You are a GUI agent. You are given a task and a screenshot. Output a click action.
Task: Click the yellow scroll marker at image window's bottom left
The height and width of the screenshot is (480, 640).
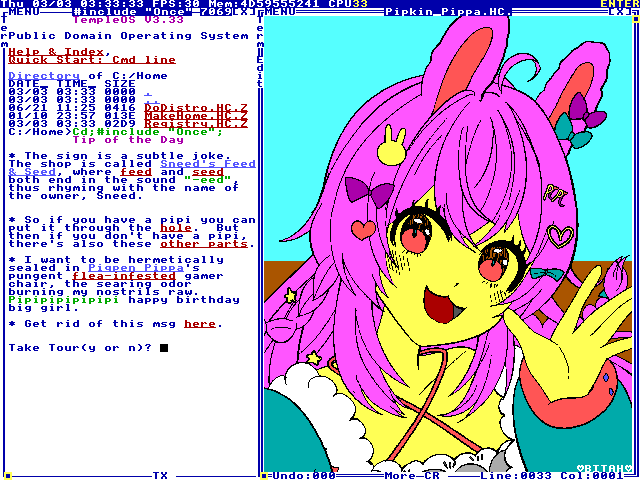point(264,476)
